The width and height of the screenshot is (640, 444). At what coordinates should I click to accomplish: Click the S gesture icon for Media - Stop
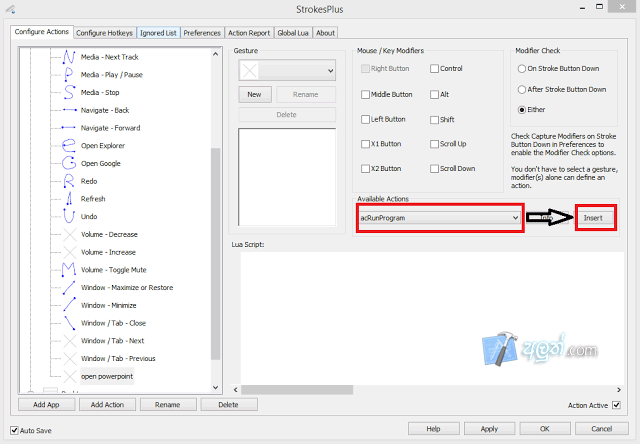(69, 92)
